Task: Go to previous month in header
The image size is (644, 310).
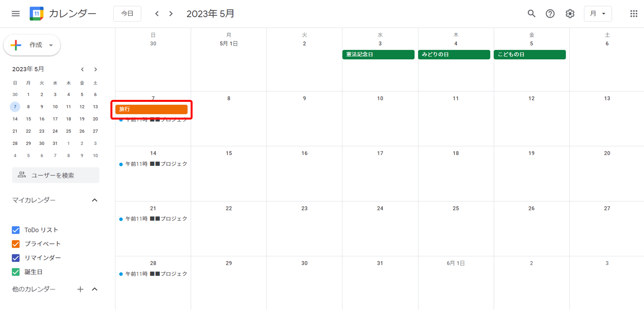Action: [x=157, y=14]
